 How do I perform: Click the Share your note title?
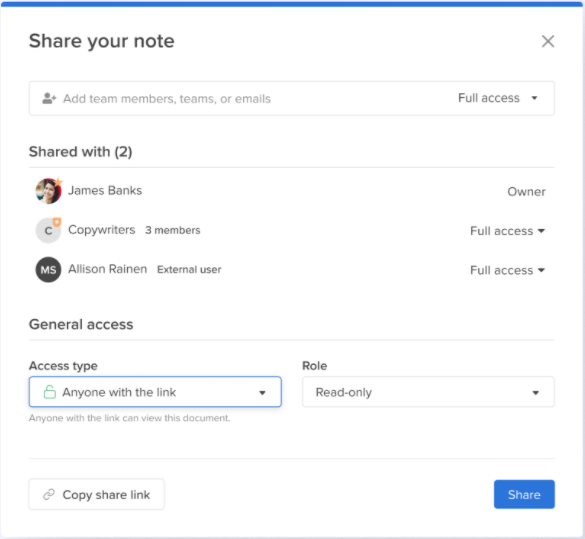pos(102,41)
